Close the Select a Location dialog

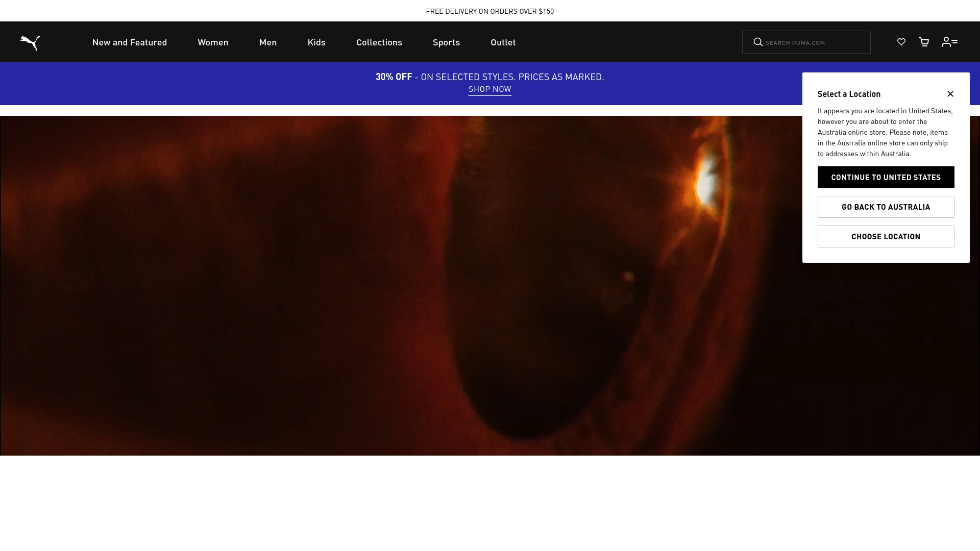[x=950, y=94]
